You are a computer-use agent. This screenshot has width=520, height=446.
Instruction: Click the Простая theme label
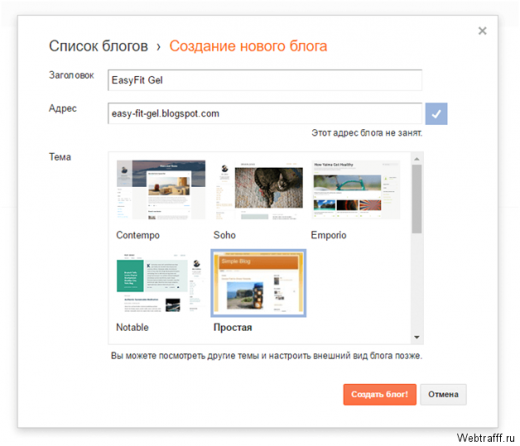coord(233,327)
